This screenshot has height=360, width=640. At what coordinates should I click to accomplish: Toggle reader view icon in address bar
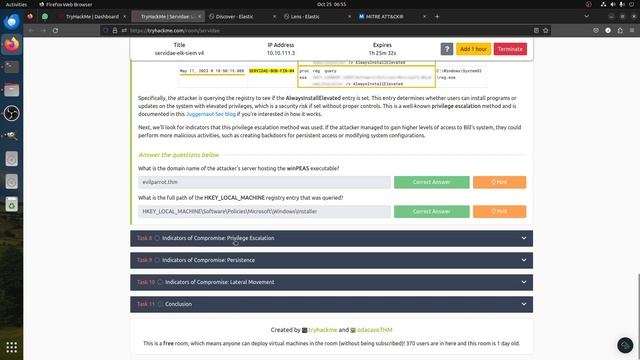(536, 31)
